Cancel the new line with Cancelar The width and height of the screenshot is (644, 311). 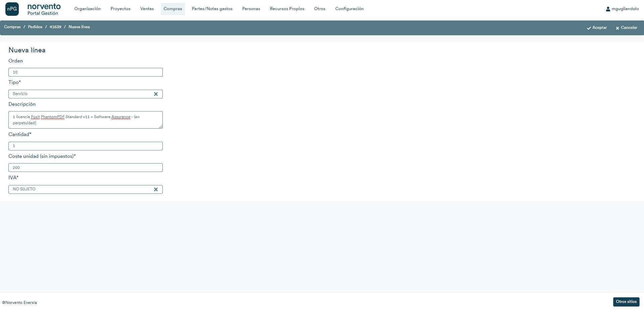pos(626,28)
